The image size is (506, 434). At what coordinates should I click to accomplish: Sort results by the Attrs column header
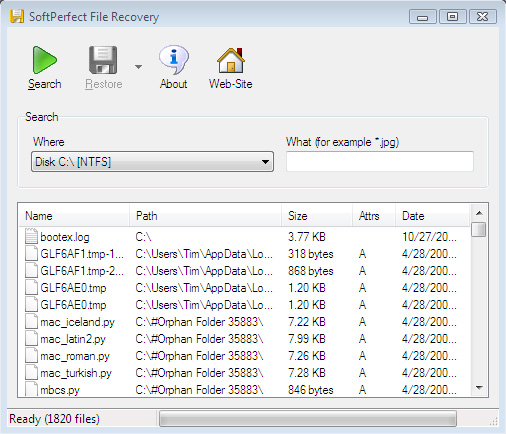tap(374, 216)
